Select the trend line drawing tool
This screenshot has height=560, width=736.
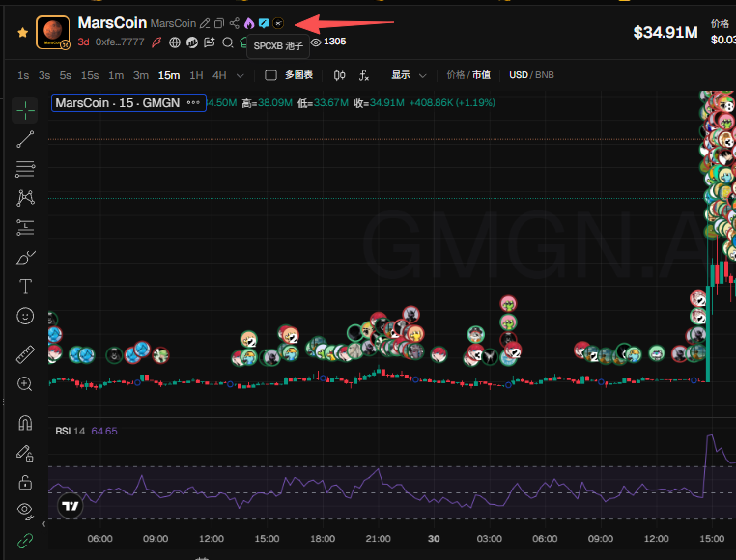point(25,139)
